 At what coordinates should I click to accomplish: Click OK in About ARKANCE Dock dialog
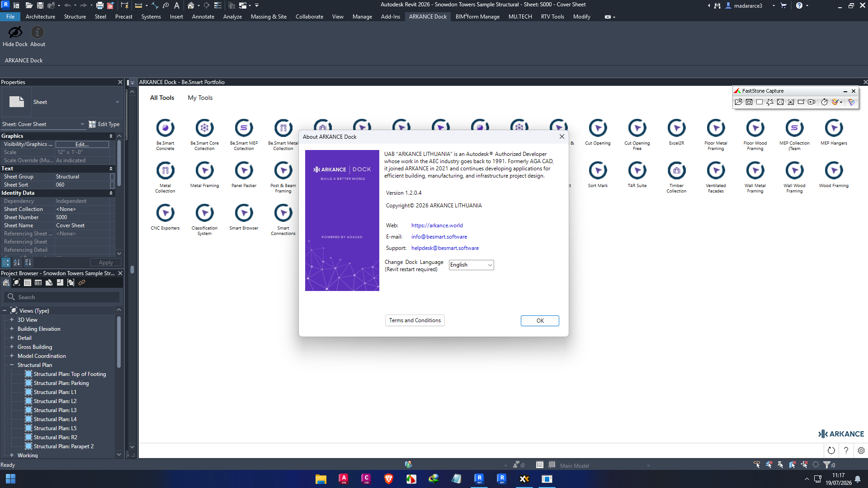(540, 321)
